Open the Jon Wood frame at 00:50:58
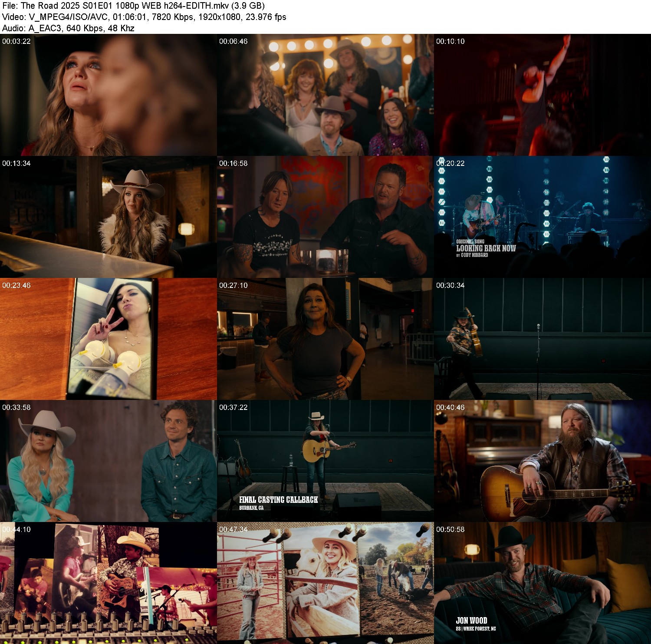Viewport: 651px width, 644px height. tap(542, 583)
